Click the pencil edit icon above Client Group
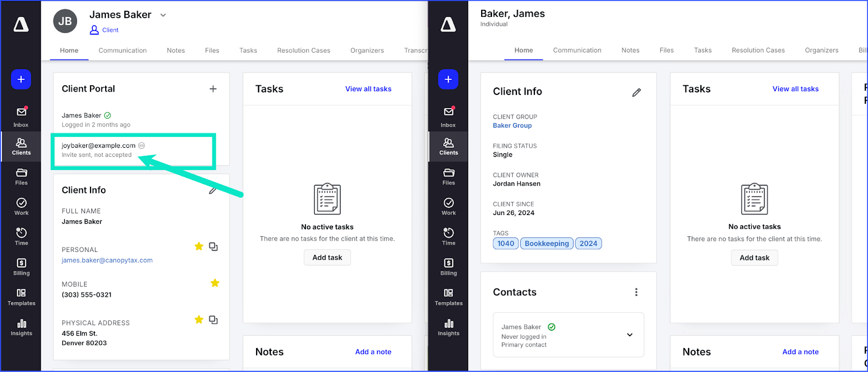The height and width of the screenshot is (372, 868). [636, 93]
